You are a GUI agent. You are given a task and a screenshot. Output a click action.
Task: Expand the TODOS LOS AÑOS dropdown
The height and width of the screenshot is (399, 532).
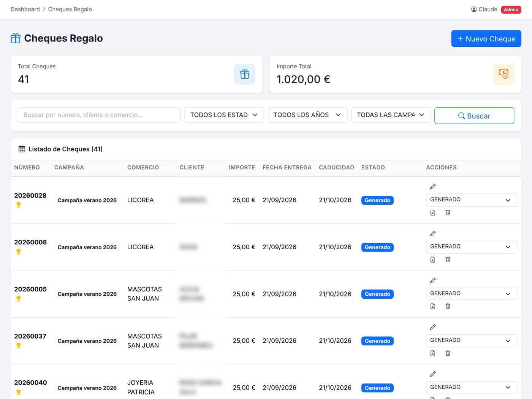307,115
